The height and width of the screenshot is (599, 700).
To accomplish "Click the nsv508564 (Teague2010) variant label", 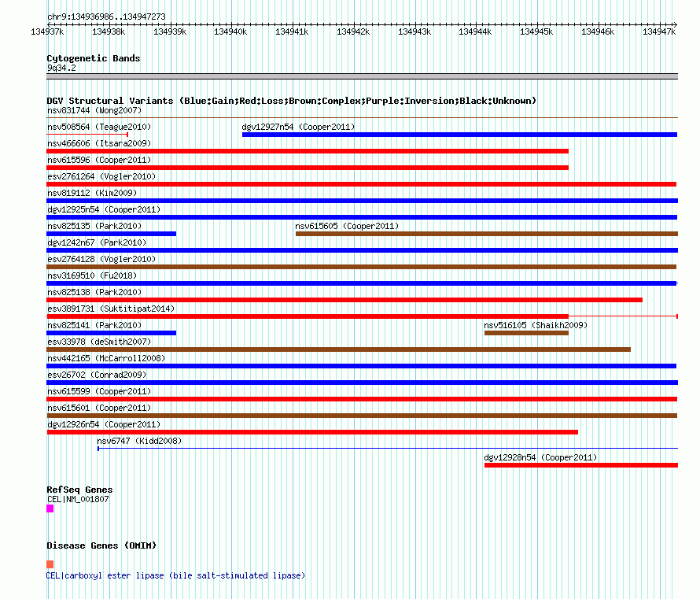I will (99, 127).
